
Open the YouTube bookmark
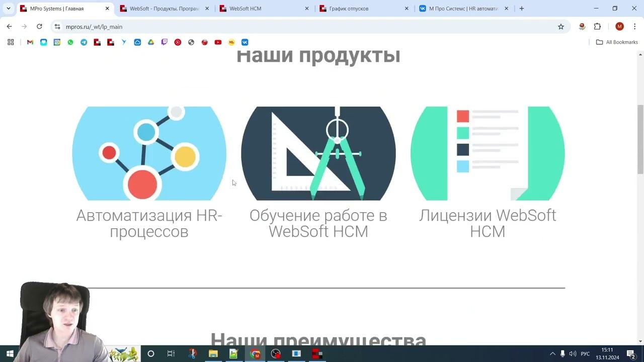coord(218,42)
